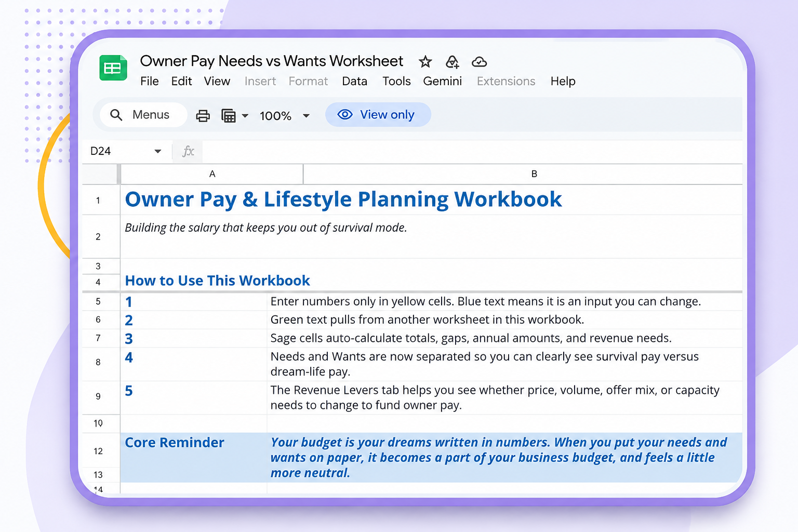
Task: Click the step number 3 cell
Action: tap(194, 338)
